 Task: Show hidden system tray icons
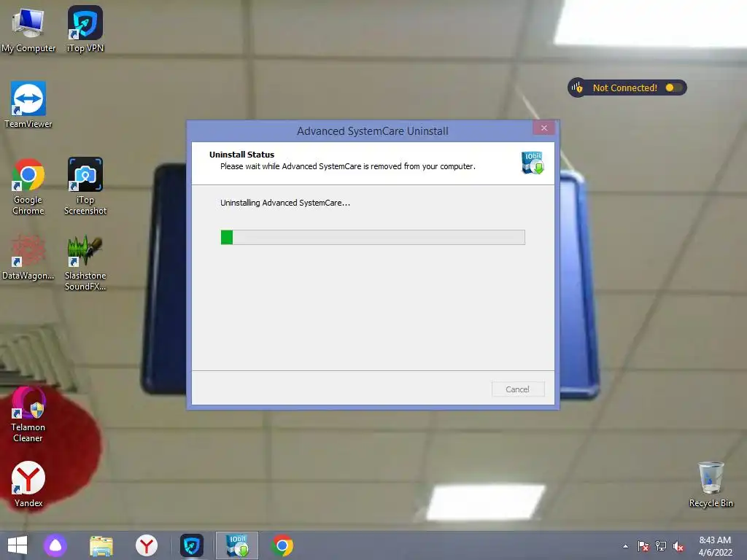tap(625, 546)
